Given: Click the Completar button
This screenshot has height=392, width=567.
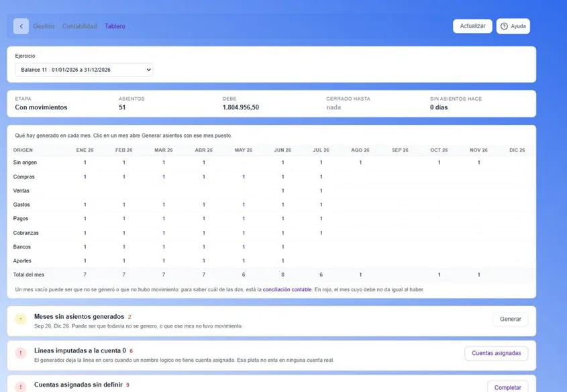Looking at the screenshot, I should 507,387.
